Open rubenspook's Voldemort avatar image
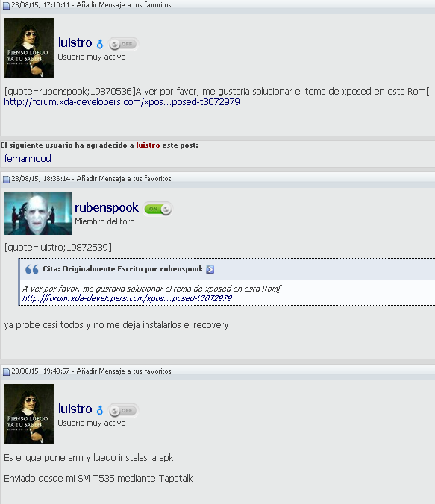Image resolution: width=435 pixels, height=504 pixels. 38,213
